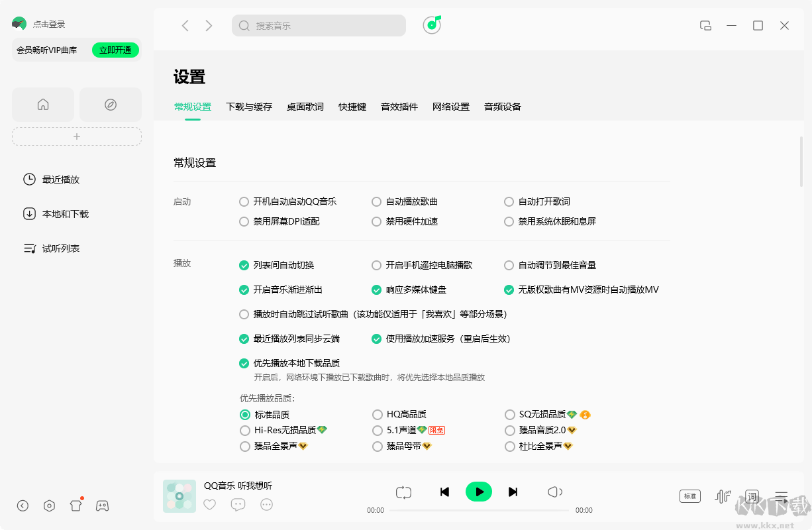812x530 pixels.
Task: Skip to the next track
Action: coord(513,492)
